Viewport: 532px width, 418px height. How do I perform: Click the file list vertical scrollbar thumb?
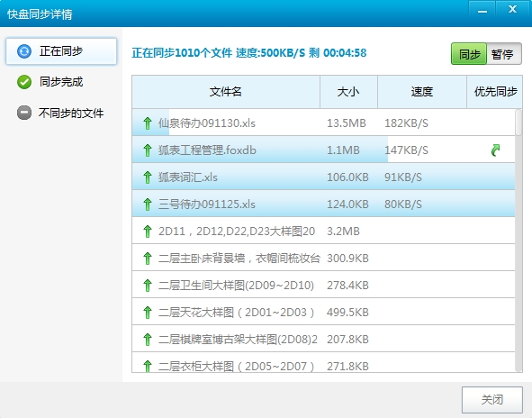518,123
